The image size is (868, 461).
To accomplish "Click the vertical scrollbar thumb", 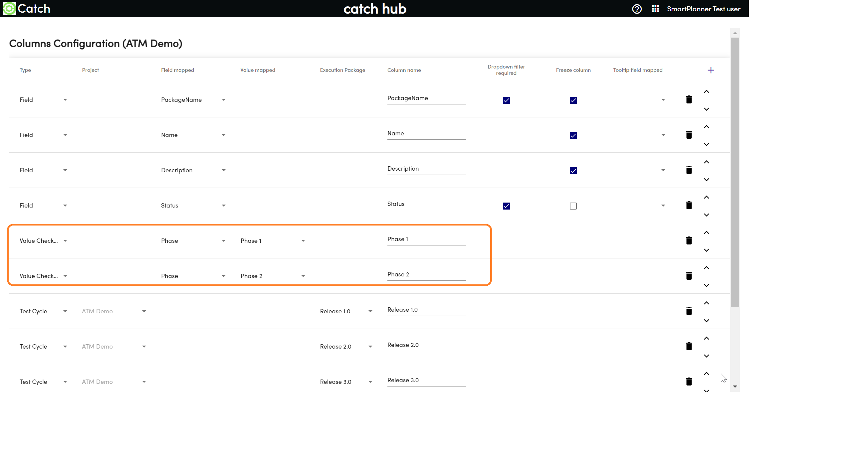I will coord(735,172).
